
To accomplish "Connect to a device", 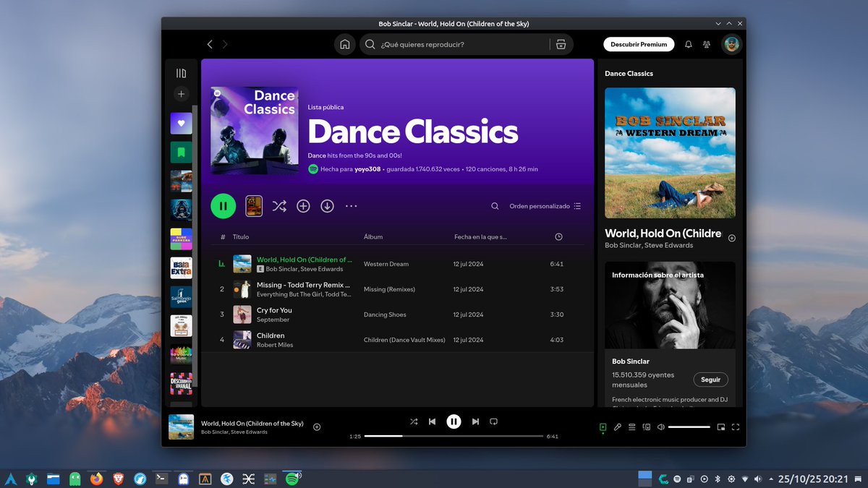I will pyautogui.click(x=647, y=427).
